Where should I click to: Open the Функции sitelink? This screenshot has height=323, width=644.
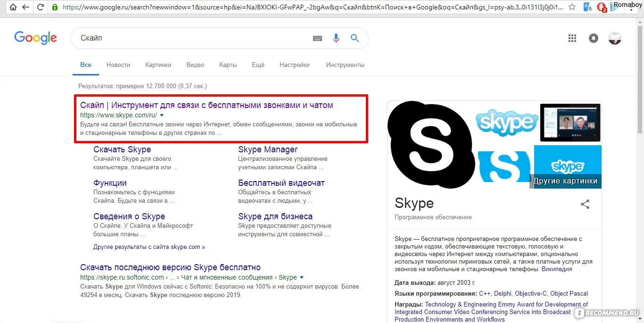click(110, 183)
